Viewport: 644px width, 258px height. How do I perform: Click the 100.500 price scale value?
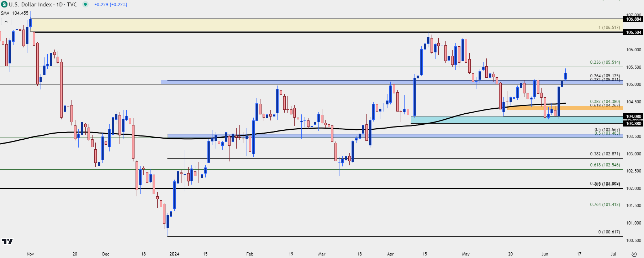pyautogui.click(x=634, y=241)
